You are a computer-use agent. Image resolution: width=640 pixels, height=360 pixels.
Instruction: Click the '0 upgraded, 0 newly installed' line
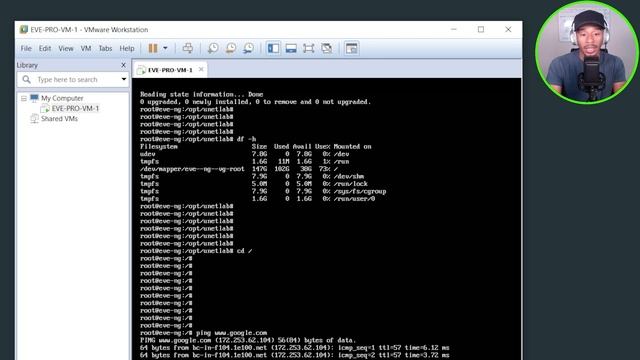point(256,102)
